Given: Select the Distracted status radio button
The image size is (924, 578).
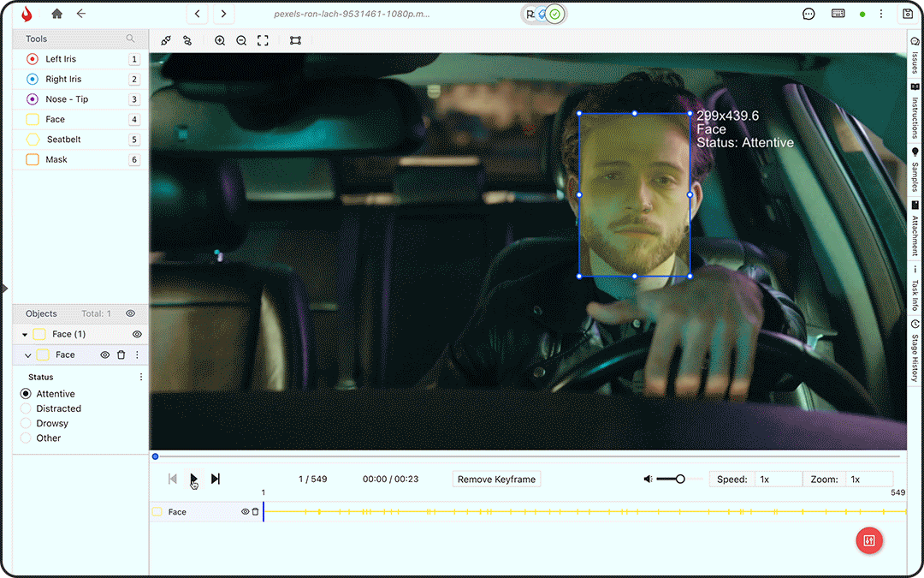Looking at the screenshot, I should [x=26, y=408].
